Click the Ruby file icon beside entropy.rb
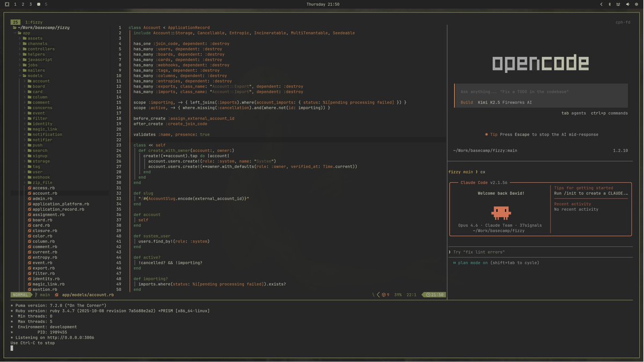This screenshot has width=644, height=362. (30, 258)
